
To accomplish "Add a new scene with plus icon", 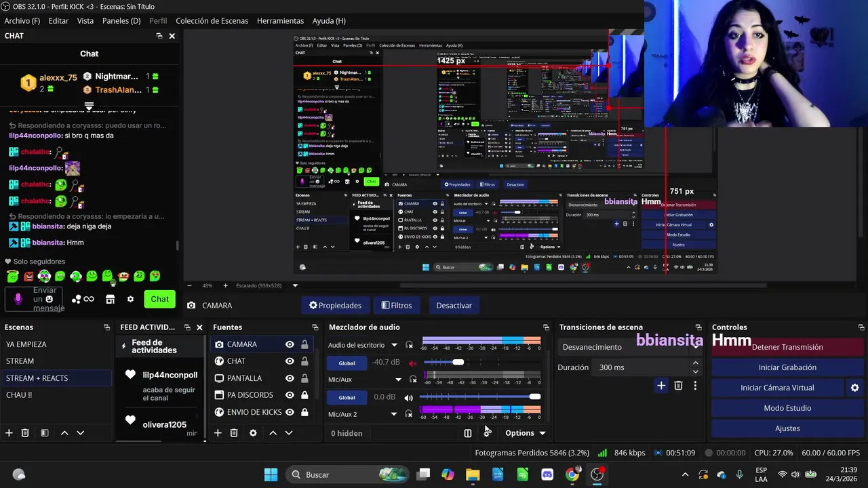I will pyautogui.click(x=9, y=433).
